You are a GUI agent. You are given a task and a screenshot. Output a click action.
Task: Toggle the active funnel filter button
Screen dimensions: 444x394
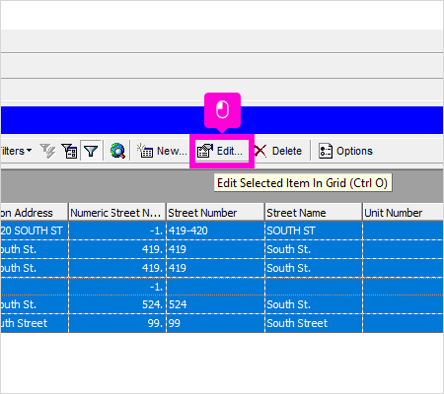point(91,151)
